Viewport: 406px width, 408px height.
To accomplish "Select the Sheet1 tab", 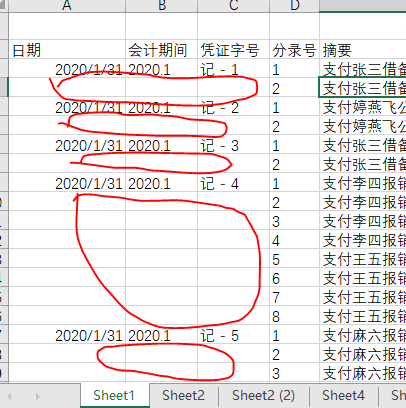I will [x=114, y=395].
